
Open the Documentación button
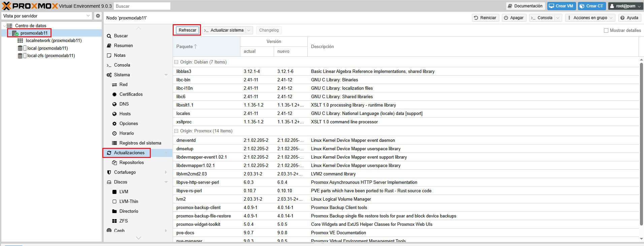click(x=526, y=6)
